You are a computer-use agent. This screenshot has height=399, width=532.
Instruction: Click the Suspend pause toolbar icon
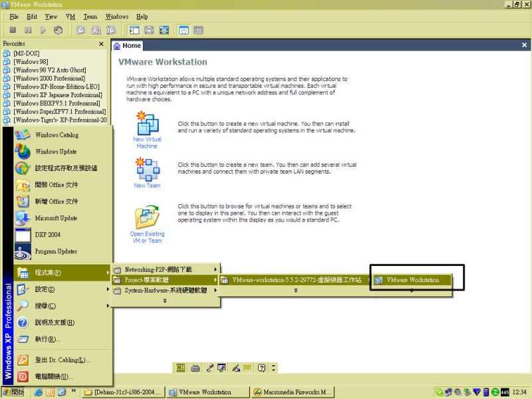28,30
